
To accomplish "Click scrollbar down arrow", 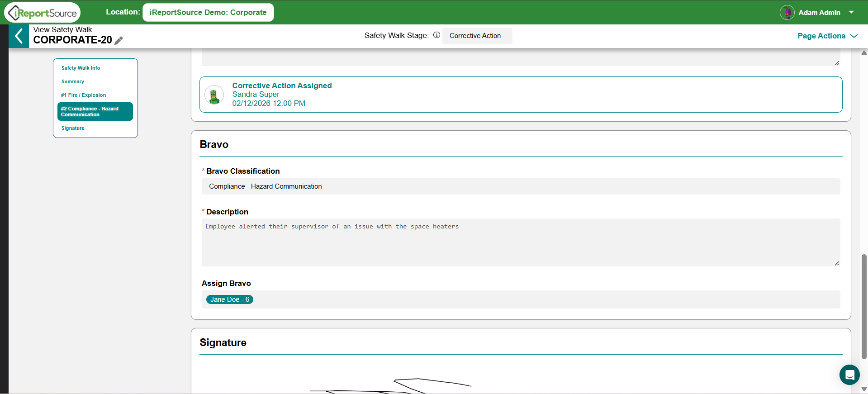I will point(864,389).
